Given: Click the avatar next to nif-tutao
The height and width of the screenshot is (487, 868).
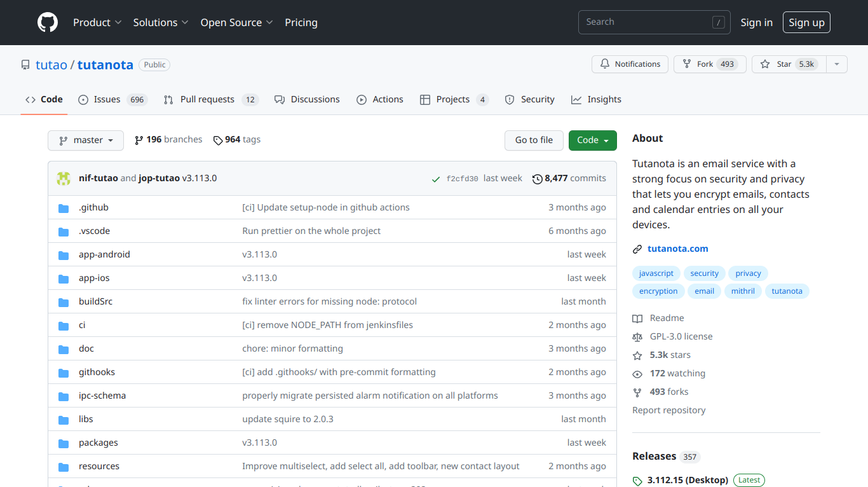Looking at the screenshot, I should click(x=64, y=179).
